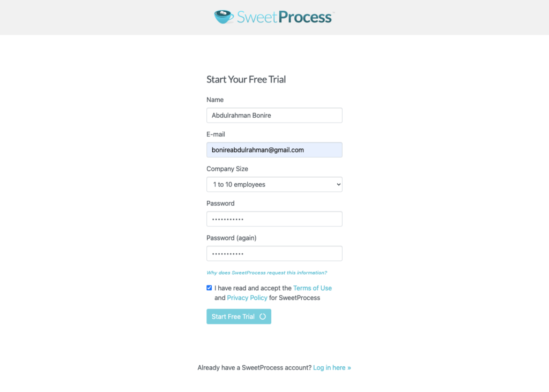Screen dimensions: 549x392
Task: Click the SweetProcess wordmark in the header
Action: pyautogui.click(x=284, y=17)
